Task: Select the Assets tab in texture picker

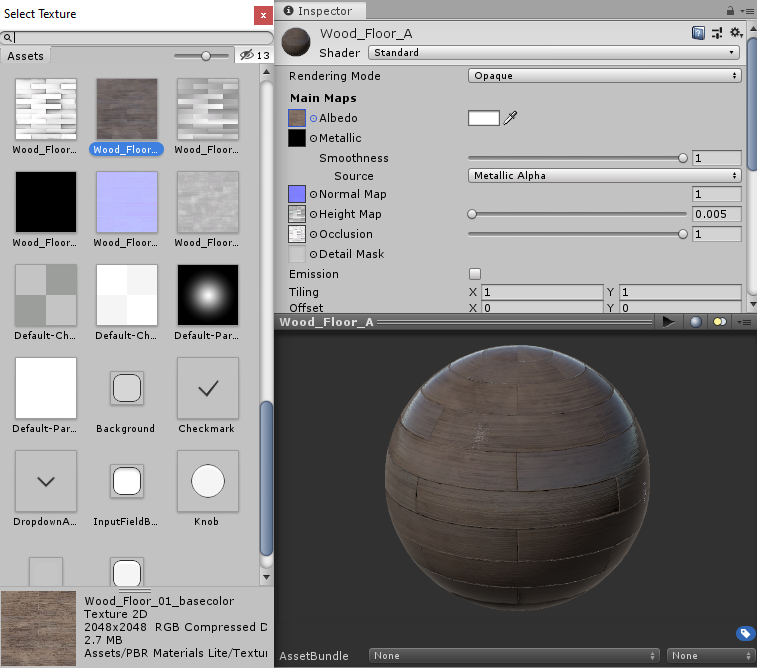Action: (26, 56)
